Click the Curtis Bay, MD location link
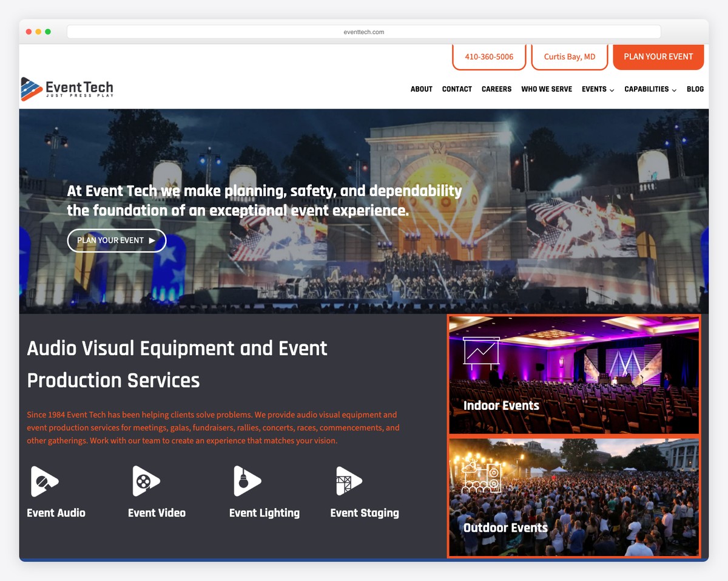 click(569, 56)
